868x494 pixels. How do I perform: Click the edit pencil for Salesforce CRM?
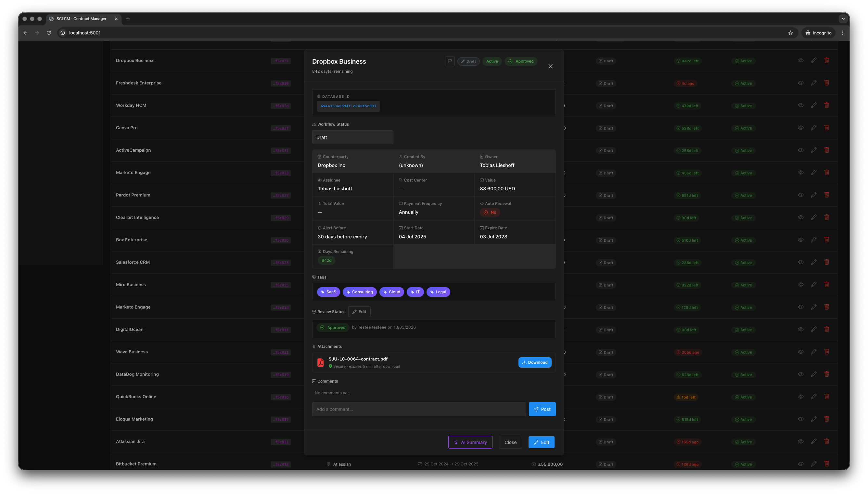pos(813,262)
